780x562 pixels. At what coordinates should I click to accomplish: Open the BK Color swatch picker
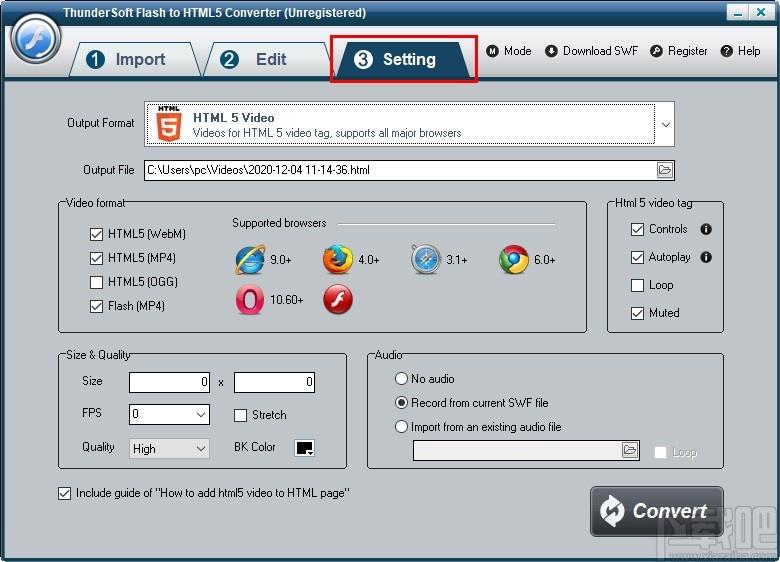click(304, 448)
